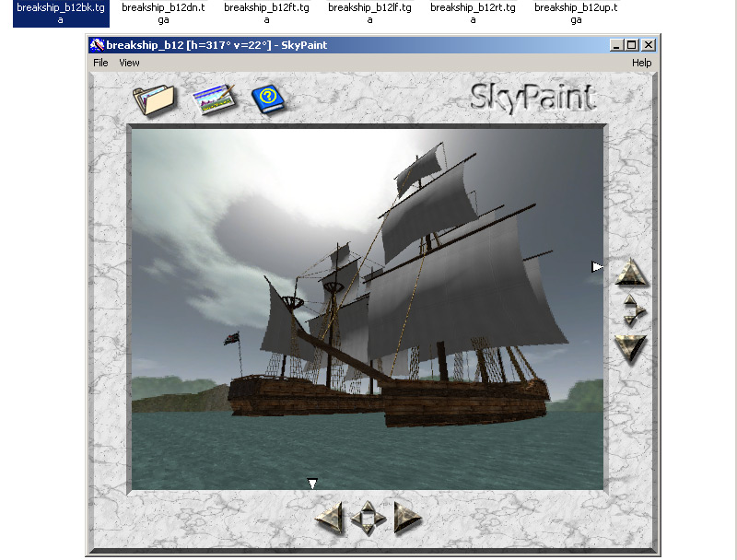The height and width of the screenshot is (560, 737).
Task: Select file breakship_b12rt.tga
Action: (x=473, y=13)
